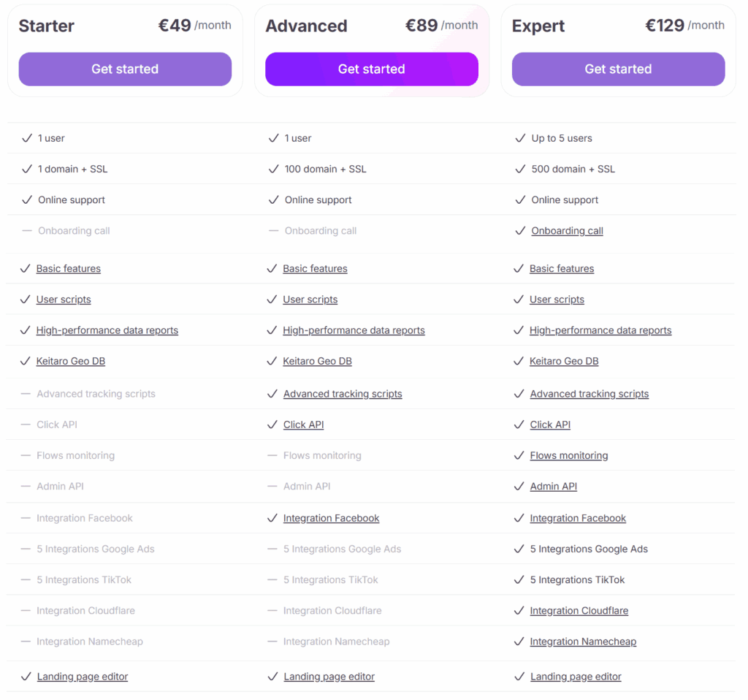The width and height of the screenshot is (748, 700).
Task: Click the Expert plan €129 price
Action: click(665, 26)
